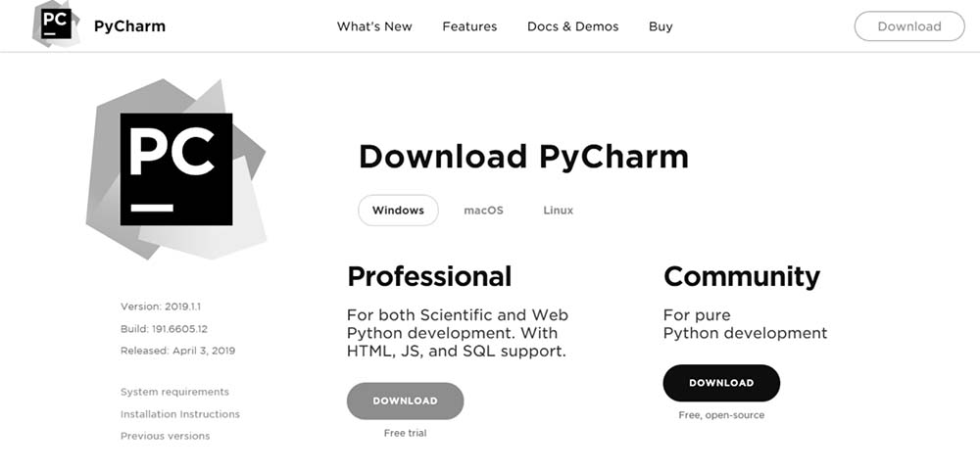Viewport: 980px width, 473px height.
Task: Click the Released: April 3, 2019 text
Action: (x=177, y=351)
